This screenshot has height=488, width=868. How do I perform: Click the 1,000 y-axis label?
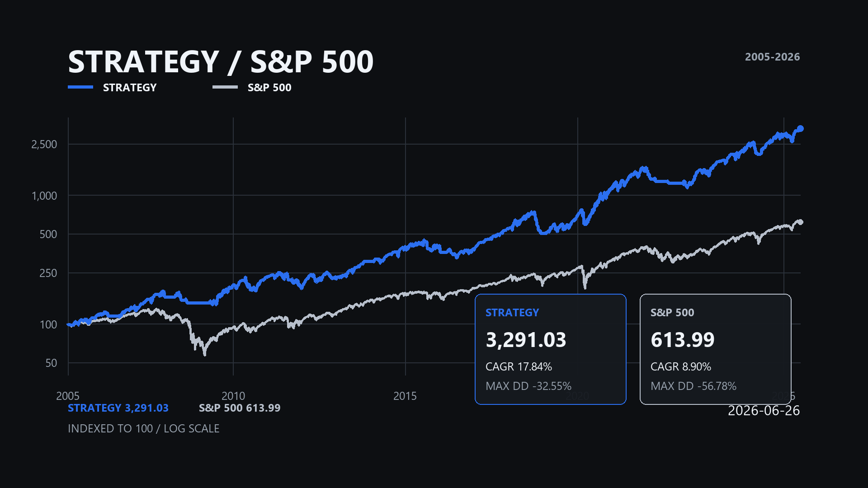click(x=44, y=196)
